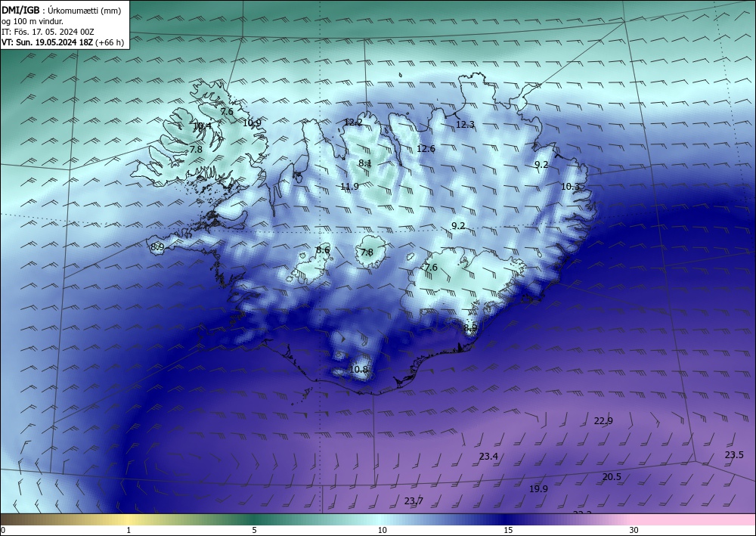Click the colour scale tick label 10
Image resolution: width=756 pixels, height=536 pixels.
(382, 530)
